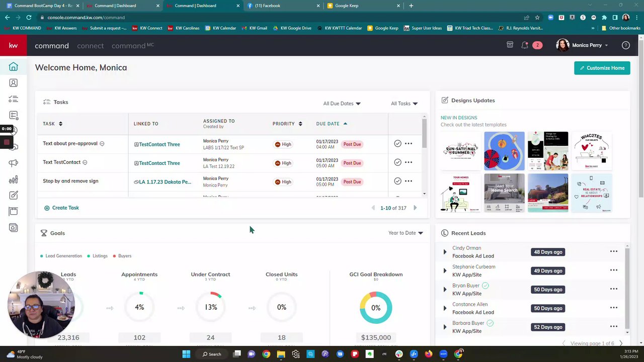
Task: Open Windows taskbar Search
Action: tap(212, 354)
